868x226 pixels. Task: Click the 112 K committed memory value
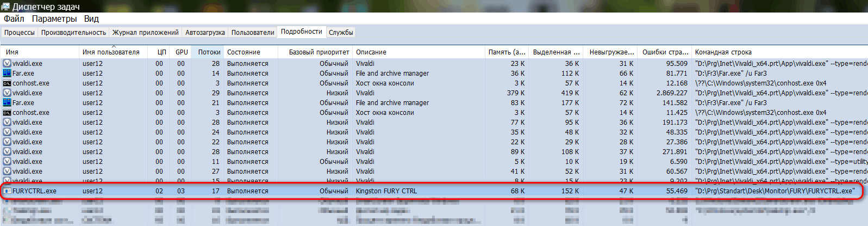[570, 74]
